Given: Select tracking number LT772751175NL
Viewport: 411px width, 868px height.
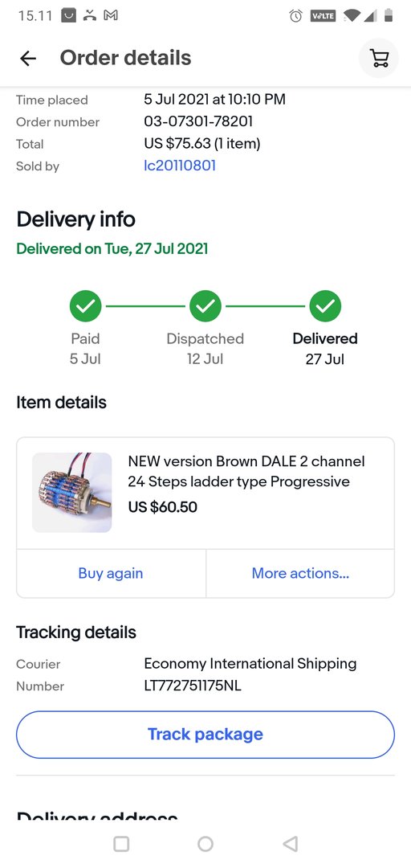Looking at the screenshot, I should coord(193,686).
